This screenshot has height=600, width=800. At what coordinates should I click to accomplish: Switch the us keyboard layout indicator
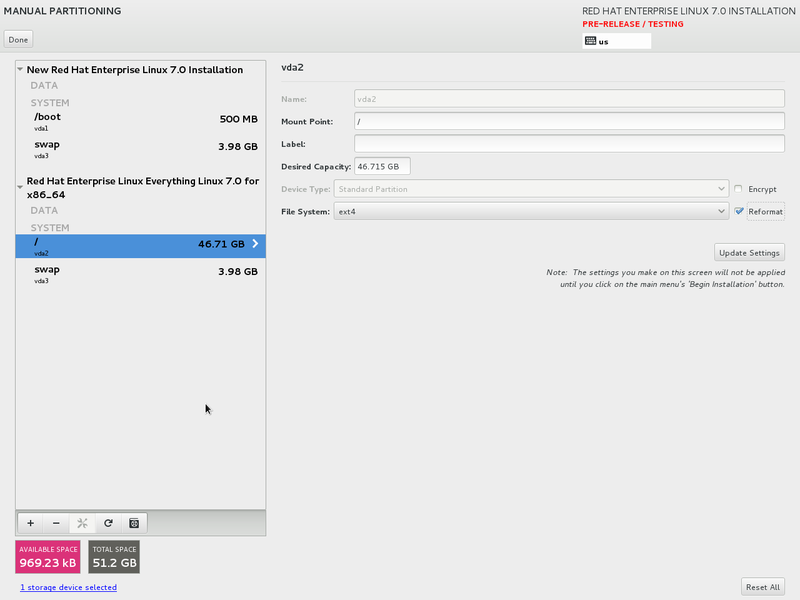[x=616, y=41]
